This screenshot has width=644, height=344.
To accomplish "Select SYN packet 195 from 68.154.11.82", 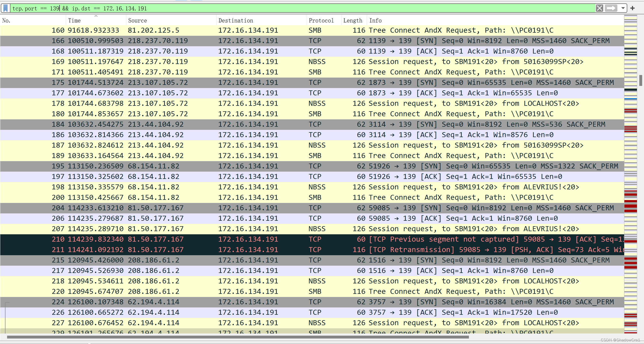I will click(312, 166).
